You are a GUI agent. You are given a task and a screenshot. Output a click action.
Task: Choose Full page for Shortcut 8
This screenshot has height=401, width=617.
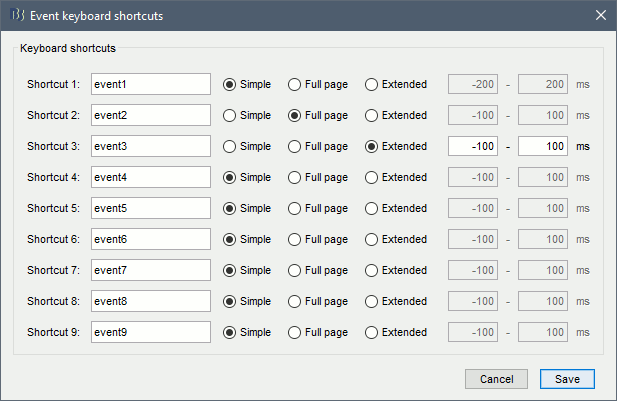pyautogui.click(x=295, y=301)
